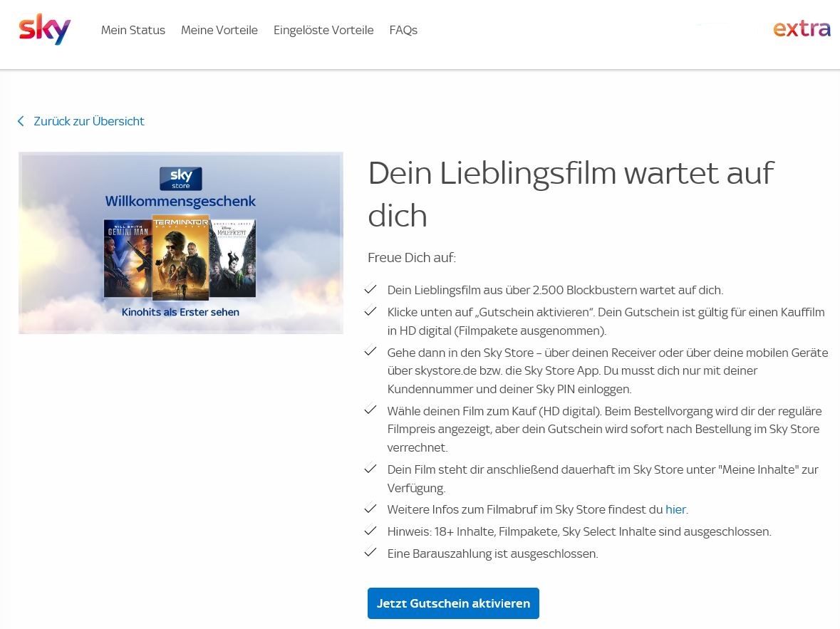Open the Meine Vorteile menu item
Viewport: 840px width, 629px height.
(219, 30)
